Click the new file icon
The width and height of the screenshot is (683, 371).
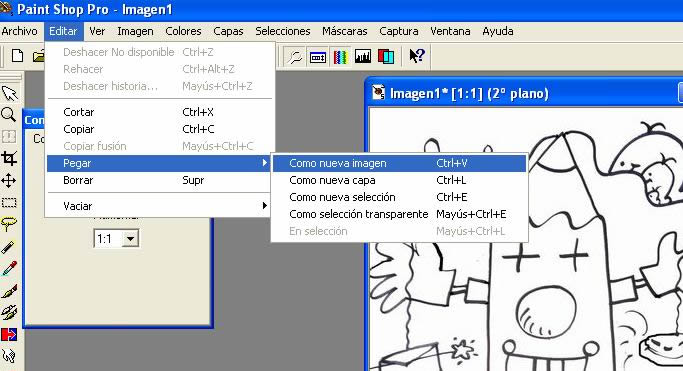coord(17,56)
